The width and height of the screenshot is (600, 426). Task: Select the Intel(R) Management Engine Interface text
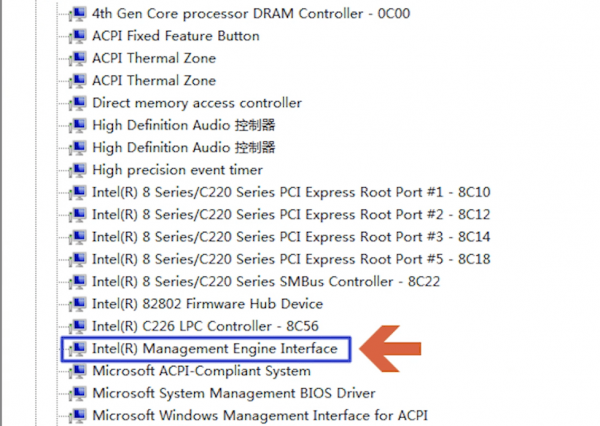215,349
